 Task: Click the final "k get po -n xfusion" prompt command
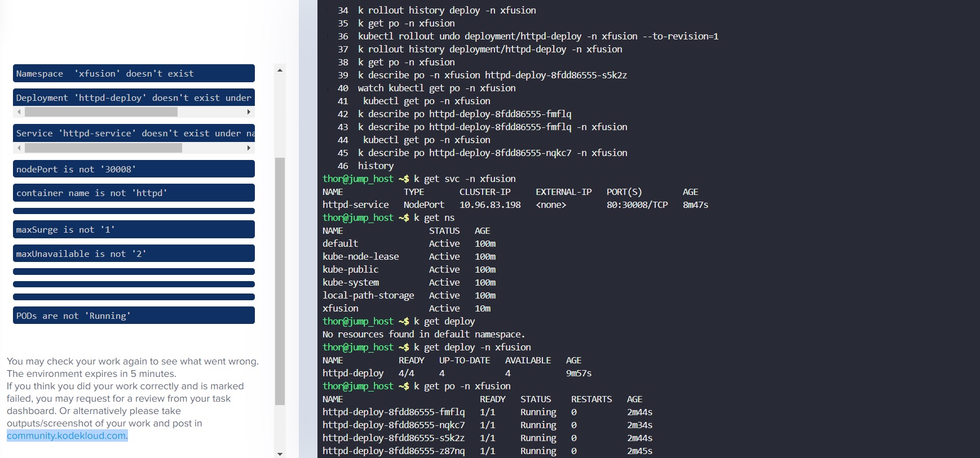[x=462, y=386]
